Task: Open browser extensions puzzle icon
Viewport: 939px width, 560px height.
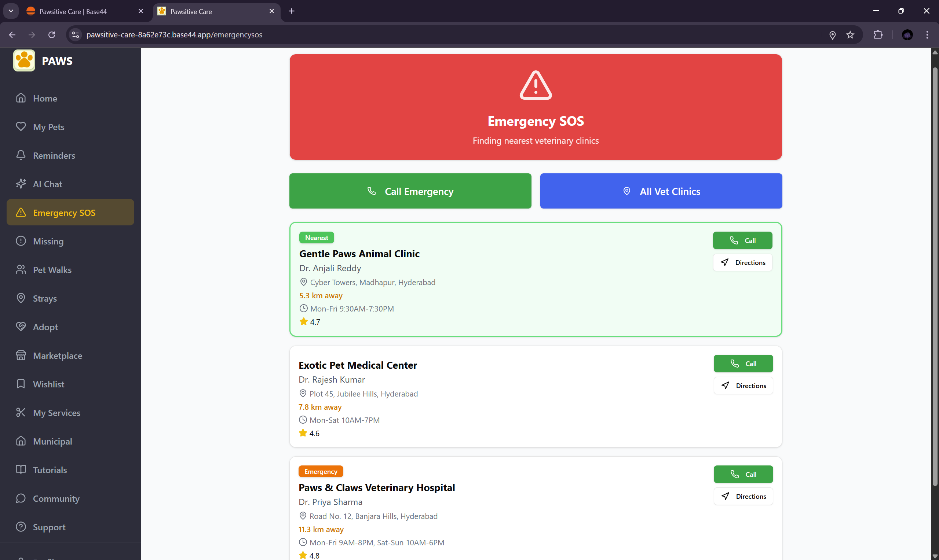Action: point(878,35)
